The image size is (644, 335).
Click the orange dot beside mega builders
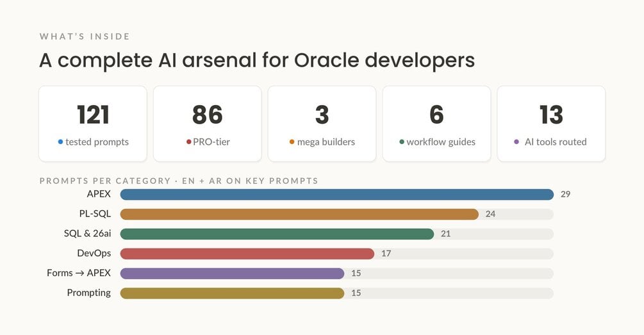tap(292, 142)
